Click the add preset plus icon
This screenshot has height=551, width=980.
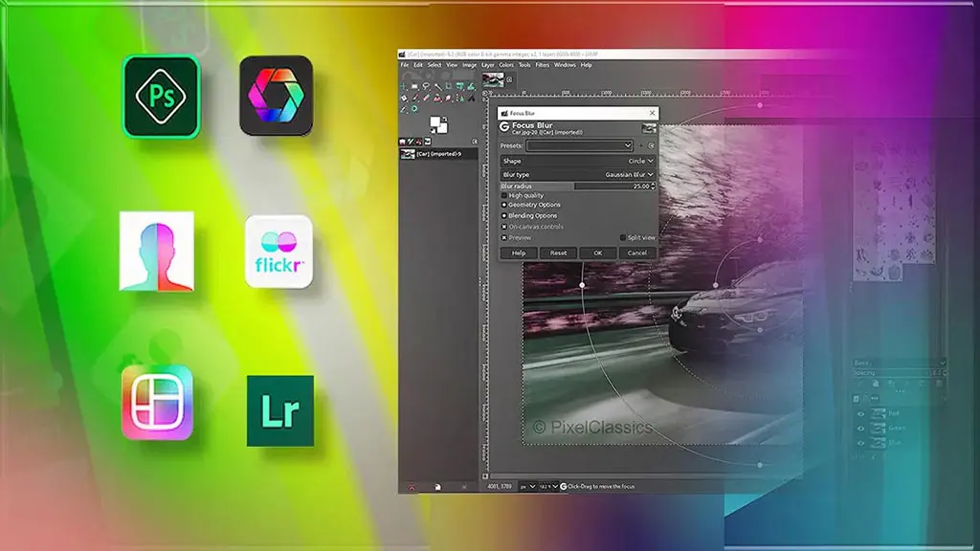[x=640, y=145]
